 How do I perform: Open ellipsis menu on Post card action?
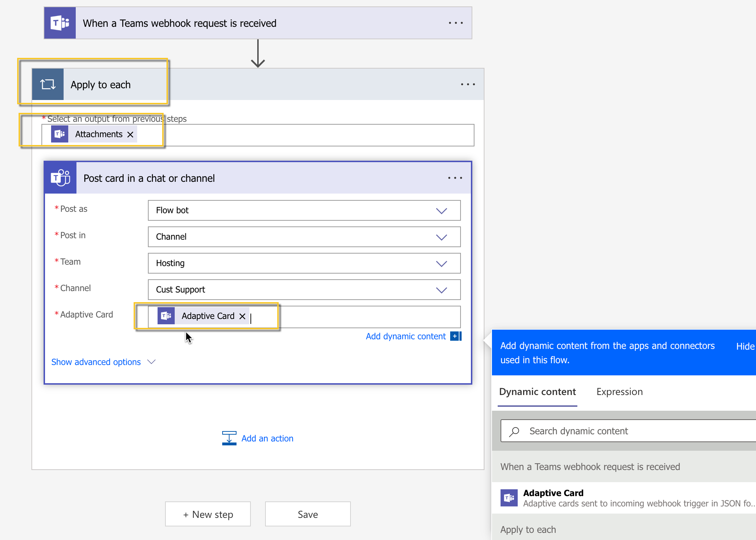tap(455, 178)
